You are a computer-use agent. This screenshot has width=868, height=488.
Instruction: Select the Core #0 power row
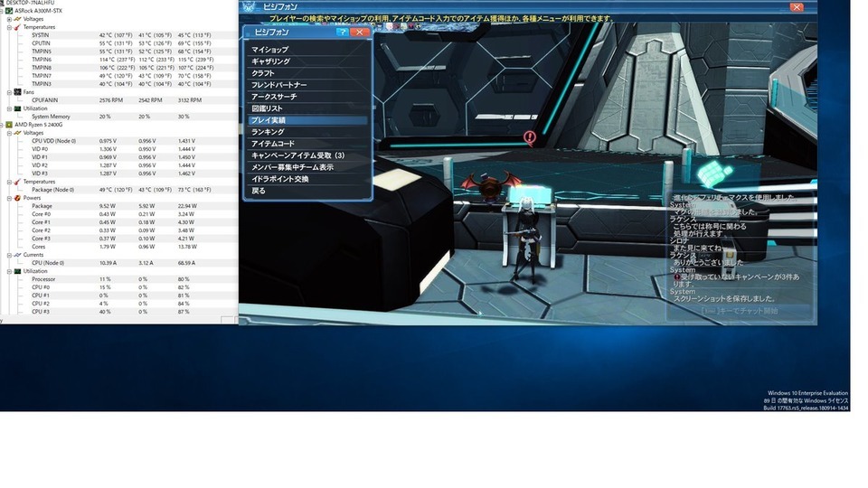[x=119, y=214]
